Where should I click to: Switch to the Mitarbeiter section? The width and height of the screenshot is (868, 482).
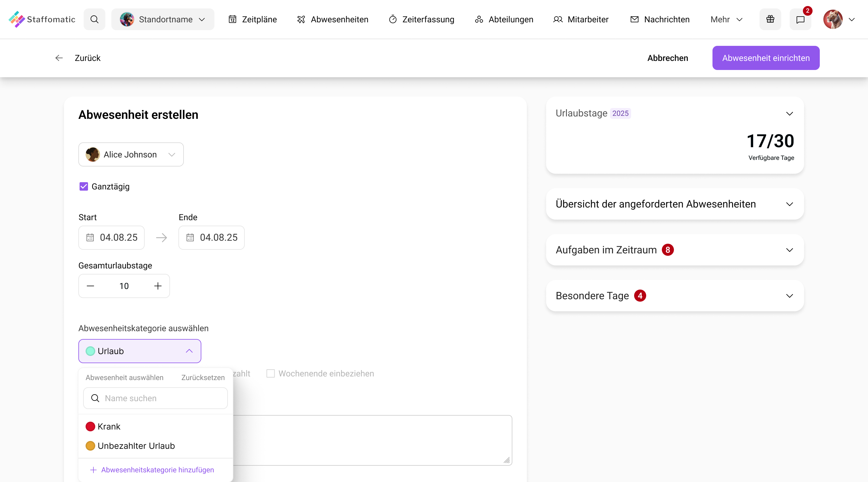coord(580,19)
